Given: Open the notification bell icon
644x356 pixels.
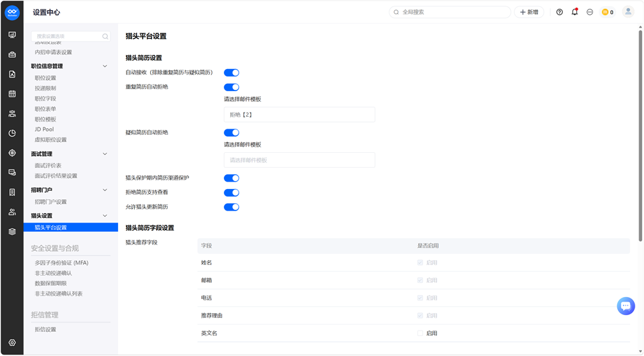Looking at the screenshot, I should pos(574,12).
